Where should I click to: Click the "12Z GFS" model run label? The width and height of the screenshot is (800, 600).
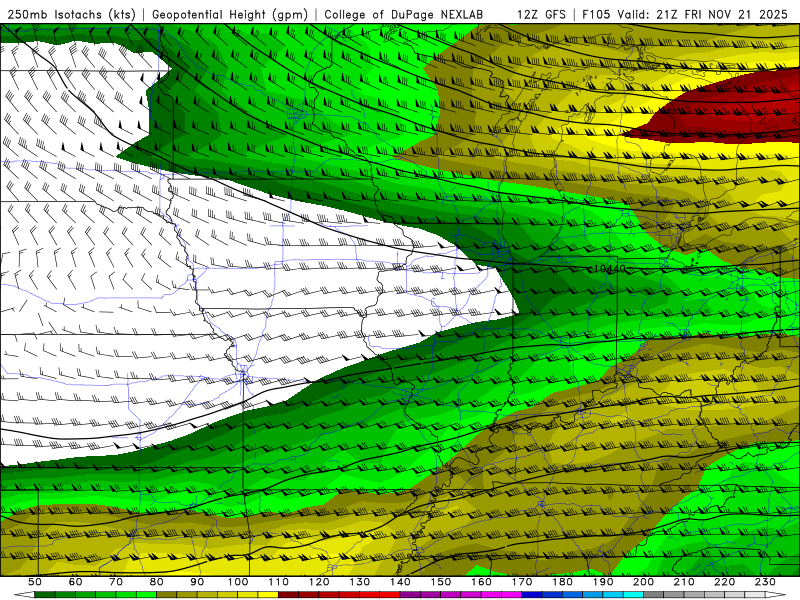point(541,14)
